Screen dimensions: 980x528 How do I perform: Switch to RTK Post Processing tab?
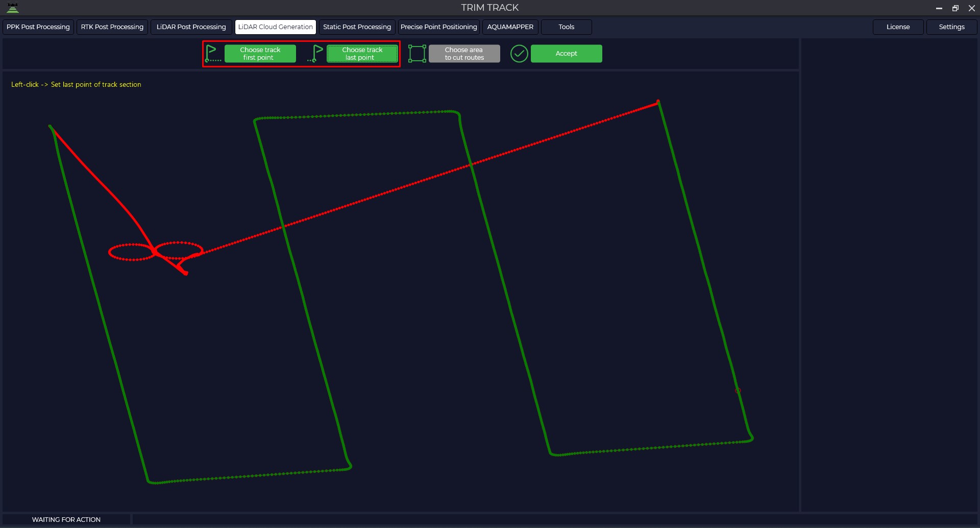point(112,27)
